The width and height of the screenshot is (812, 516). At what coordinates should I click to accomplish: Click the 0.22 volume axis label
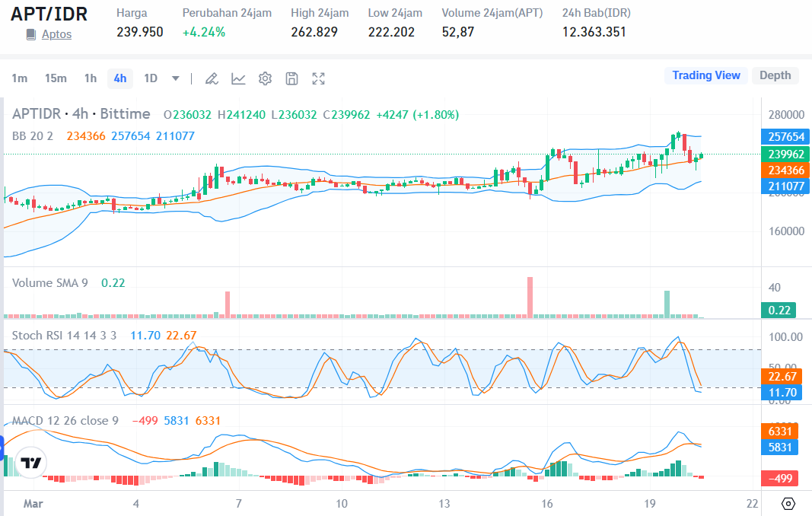click(x=779, y=311)
